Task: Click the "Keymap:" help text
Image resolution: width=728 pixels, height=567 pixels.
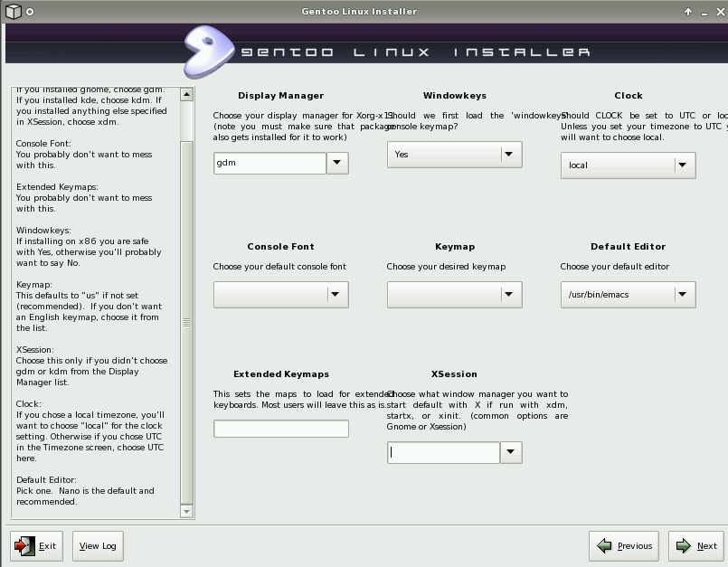Action: (33, 285)
